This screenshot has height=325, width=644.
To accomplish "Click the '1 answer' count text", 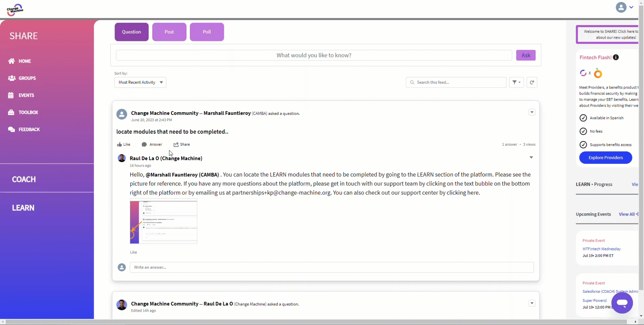I will pos(510,144).
